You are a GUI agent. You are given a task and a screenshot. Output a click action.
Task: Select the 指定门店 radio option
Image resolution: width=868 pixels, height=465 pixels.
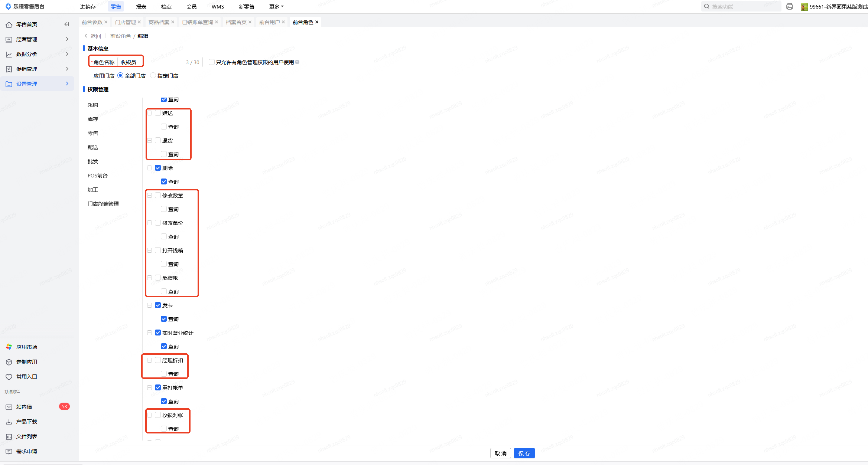(x=153, y=76)
